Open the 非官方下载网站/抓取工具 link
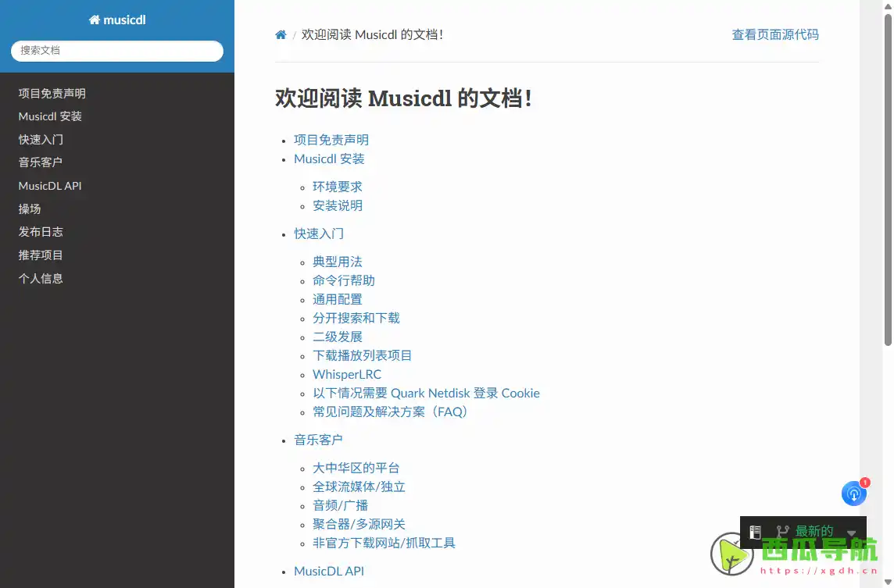894x588 pixels. tap(384, 543)
